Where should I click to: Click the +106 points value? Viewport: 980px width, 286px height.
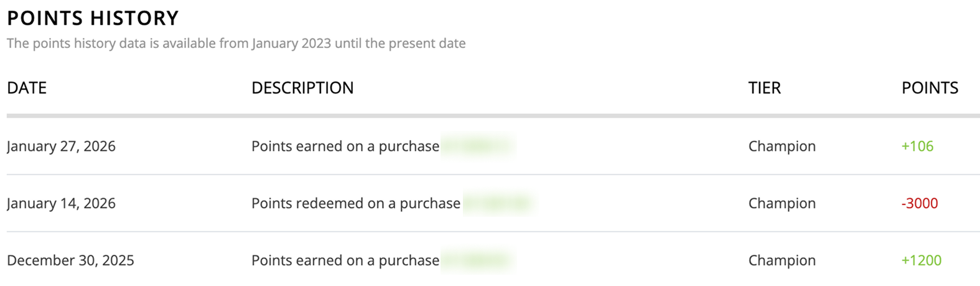(917, 146)
